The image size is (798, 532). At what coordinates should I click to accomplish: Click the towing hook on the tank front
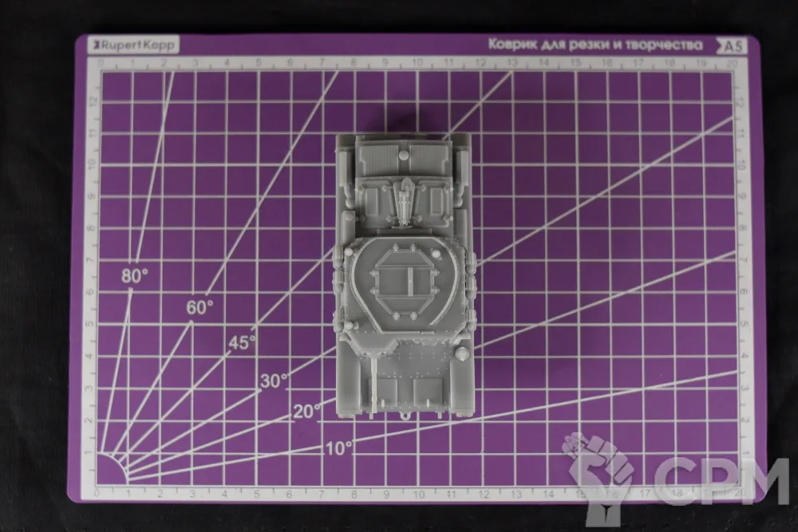[x=408, y=414]
